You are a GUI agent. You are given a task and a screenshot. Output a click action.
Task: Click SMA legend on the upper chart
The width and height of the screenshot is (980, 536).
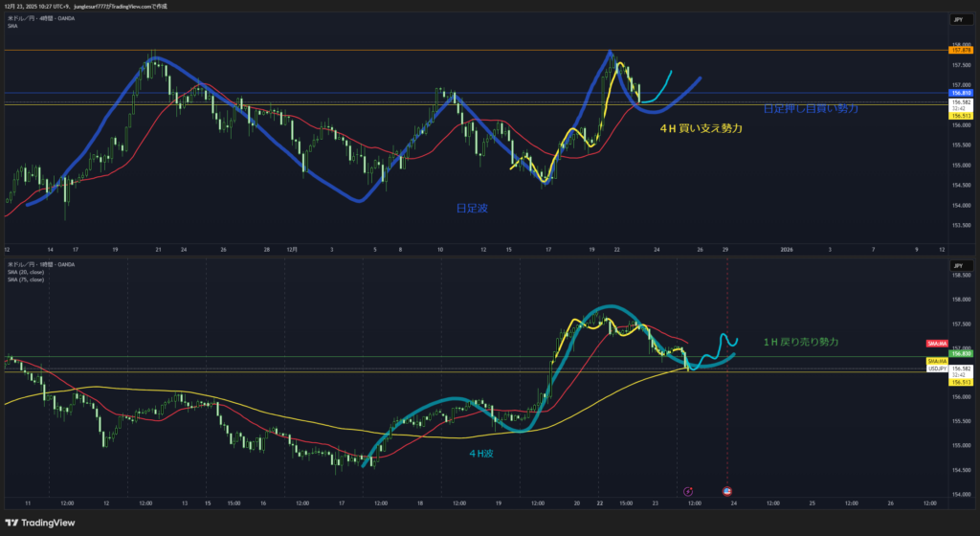tap(11, 26)
